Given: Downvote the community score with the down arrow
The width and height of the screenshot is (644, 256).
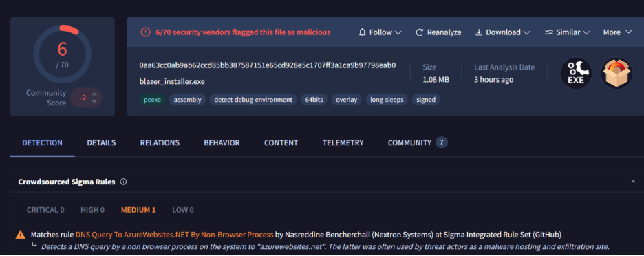Looking at the screenshot, I should tap(94, 101).
